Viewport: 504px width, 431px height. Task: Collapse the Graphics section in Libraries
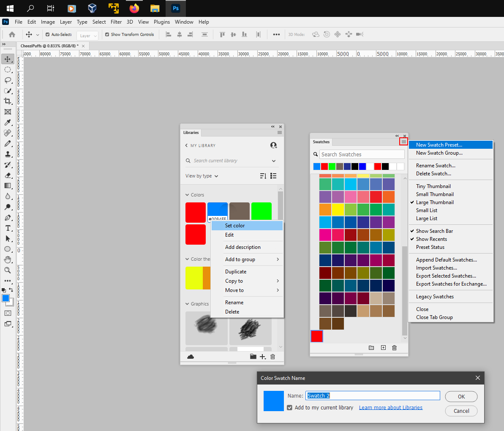click(186, 304)
